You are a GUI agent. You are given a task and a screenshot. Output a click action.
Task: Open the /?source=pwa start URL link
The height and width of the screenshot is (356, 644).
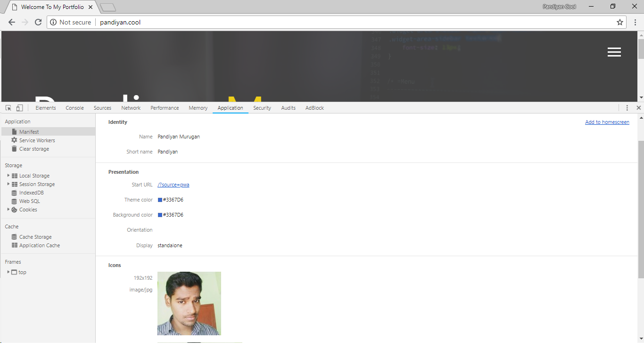coord(173,185)
